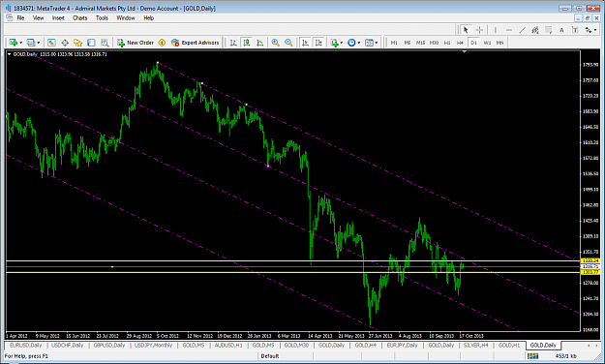Toggle Auto Scroll chart button
This screenshot has height=364, width=605.
305,43
